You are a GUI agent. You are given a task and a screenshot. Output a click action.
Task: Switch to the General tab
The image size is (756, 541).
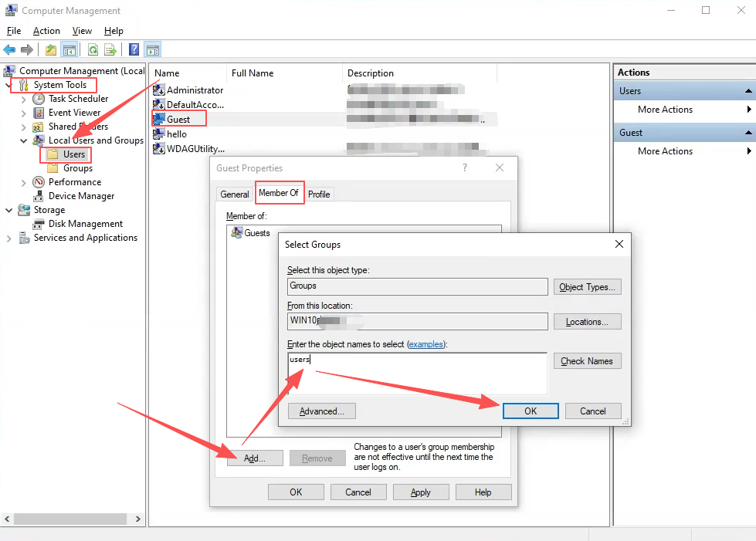[x=235, y=194]
